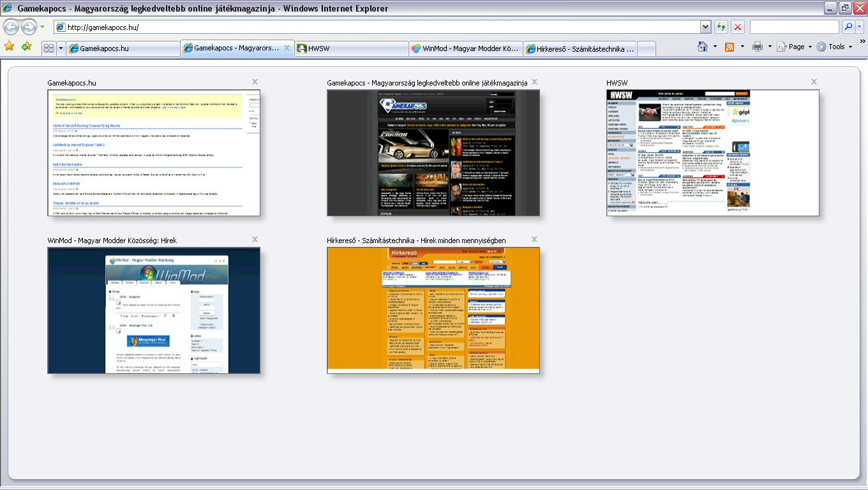Open a new blank tab
The image size is (868, 490).
pyautogui.click(x=647, y=48)
